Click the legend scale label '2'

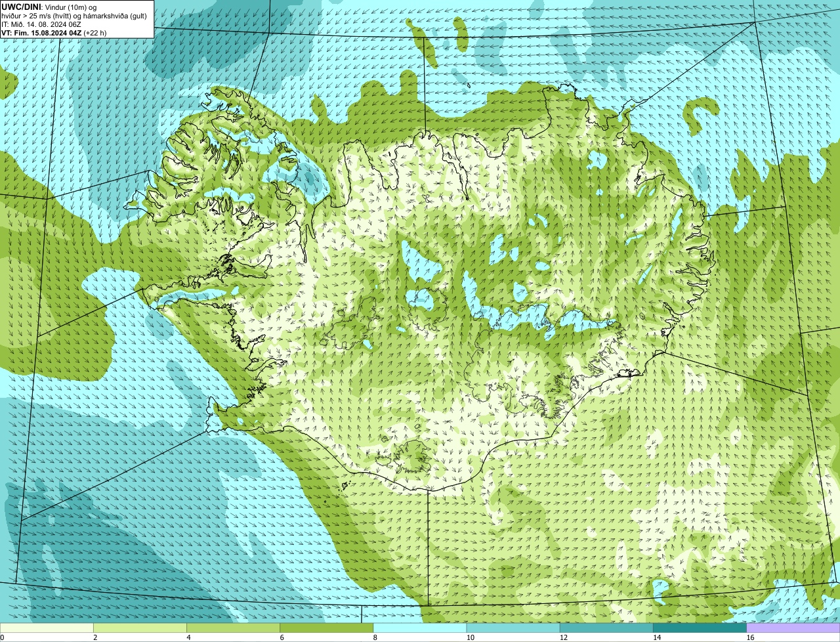tap(95, 637)
